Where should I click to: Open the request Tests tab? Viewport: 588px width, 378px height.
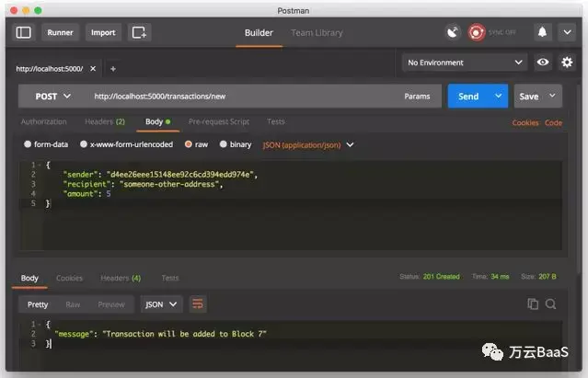pos(276,121)
